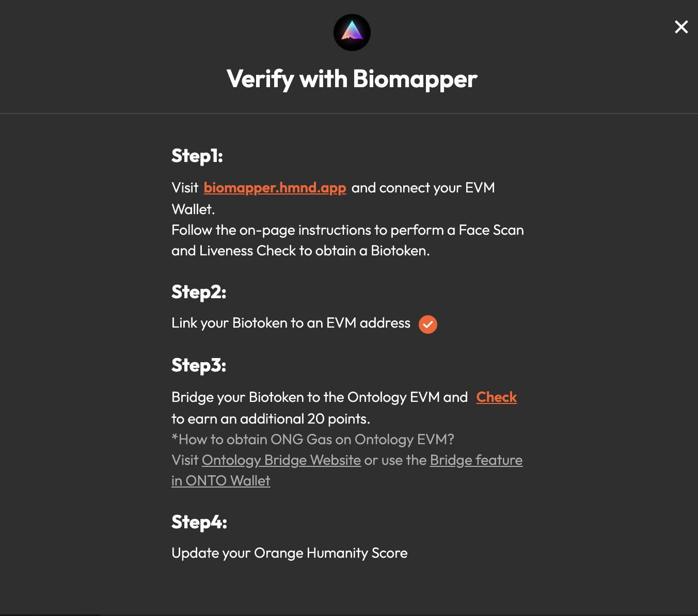The image size is (698, 616).
Task: Click the orange checkmark beside Step2
Action: point(428,325)
